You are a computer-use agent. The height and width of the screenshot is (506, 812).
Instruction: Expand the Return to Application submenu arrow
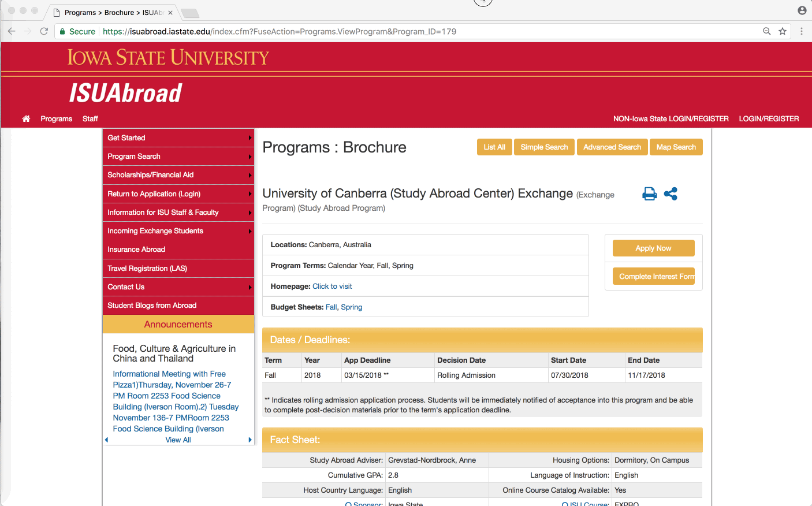[x=250, y=194]
